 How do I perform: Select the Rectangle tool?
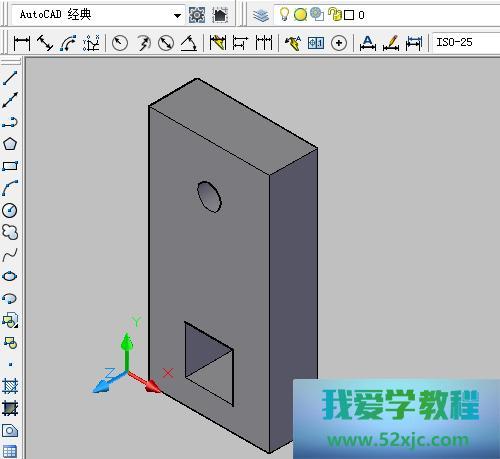point(10,166)
